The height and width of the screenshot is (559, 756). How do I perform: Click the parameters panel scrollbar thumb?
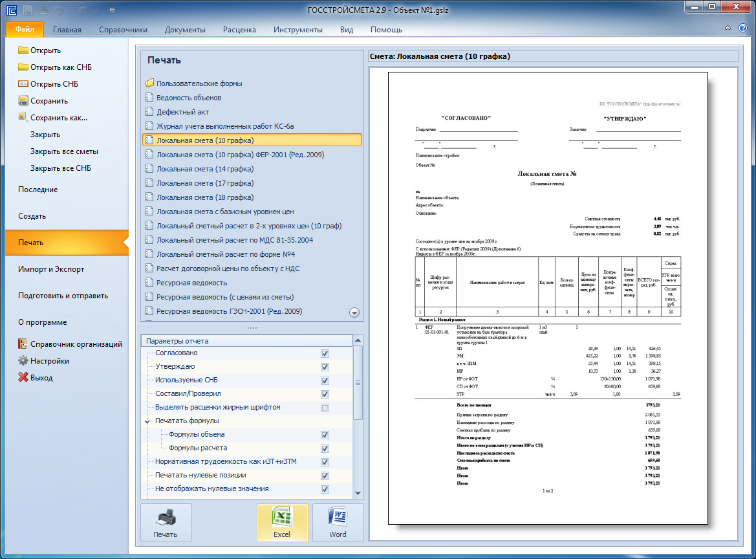point(358,382)
